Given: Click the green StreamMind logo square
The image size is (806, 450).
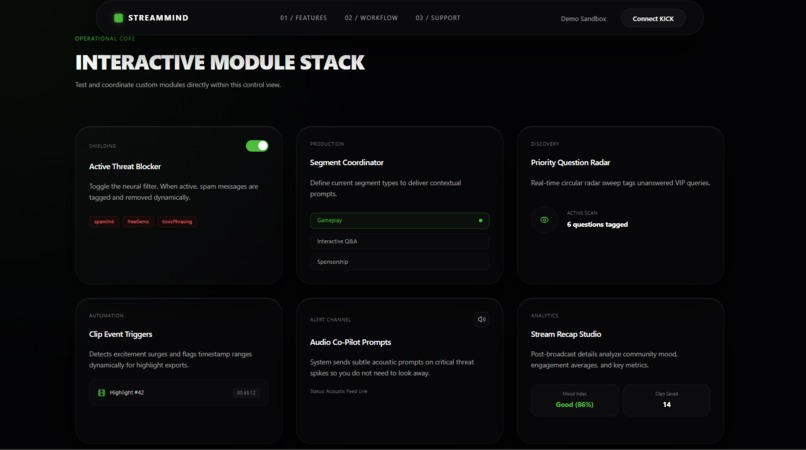Looking at the screenshot, I should coord(118,18).
